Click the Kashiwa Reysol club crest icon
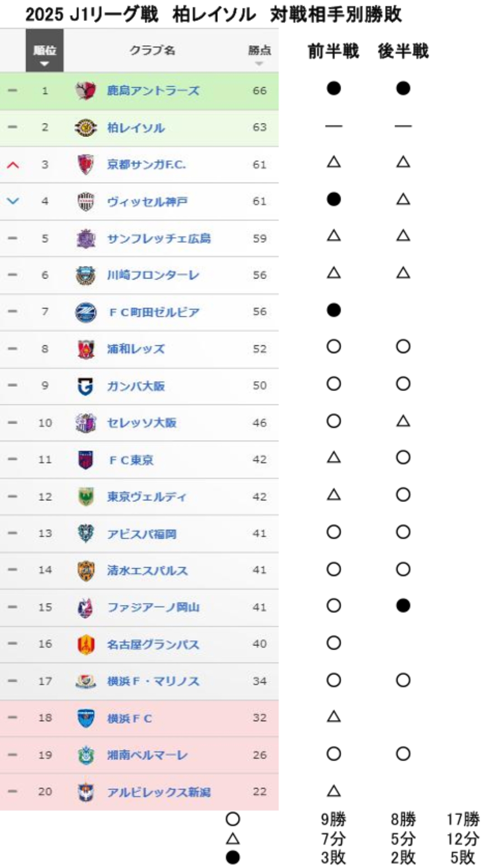Viewport: 488px width, 868px height. (85, 128)
